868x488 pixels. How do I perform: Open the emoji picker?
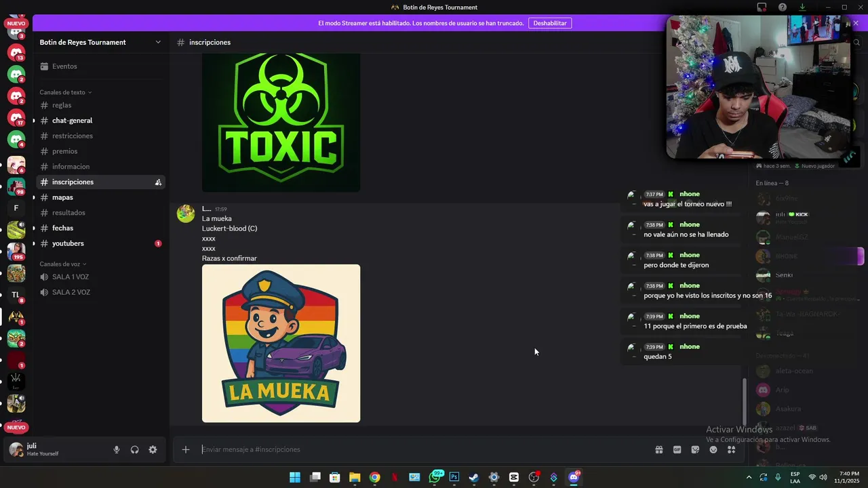(713, 449)
